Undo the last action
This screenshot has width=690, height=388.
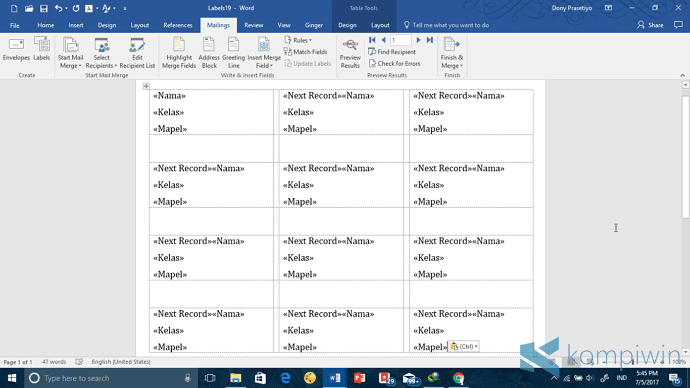[58, 8]
